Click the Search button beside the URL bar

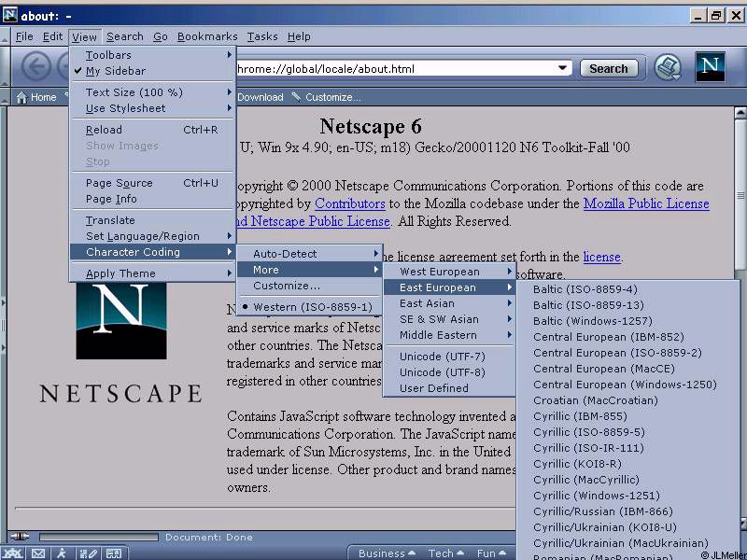[609, 68]
